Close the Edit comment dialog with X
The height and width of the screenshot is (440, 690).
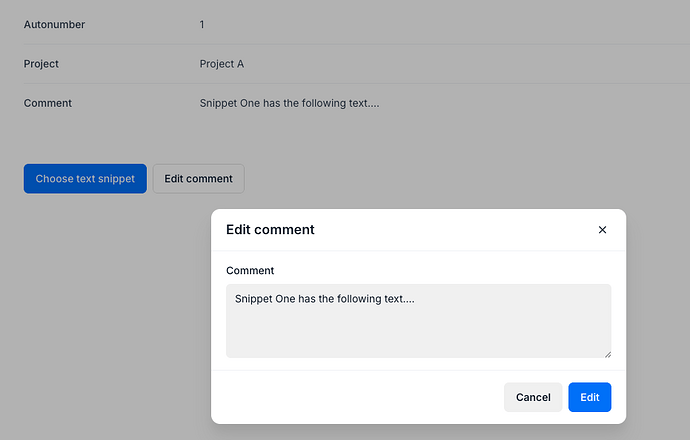click(x=602, y=230)
